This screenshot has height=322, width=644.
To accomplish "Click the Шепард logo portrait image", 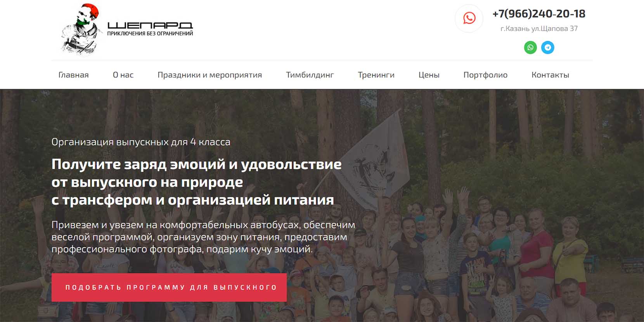I will [81, 29].
